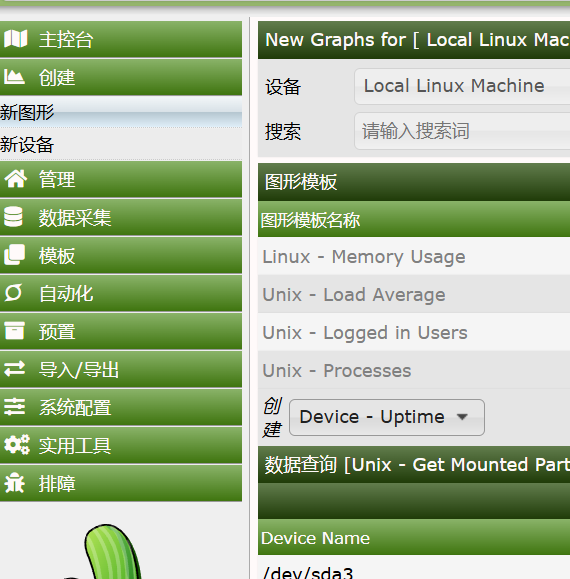The width and height of the screenshot is (570, 579).
Task: Click the copy icon beside 模板
Action: pyautogui.click(x=14, y=255)
